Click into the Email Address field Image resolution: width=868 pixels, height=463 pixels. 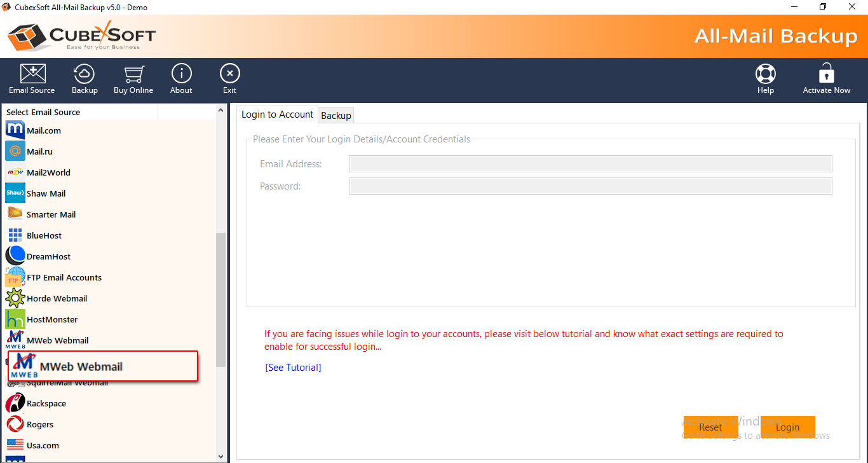590,164
